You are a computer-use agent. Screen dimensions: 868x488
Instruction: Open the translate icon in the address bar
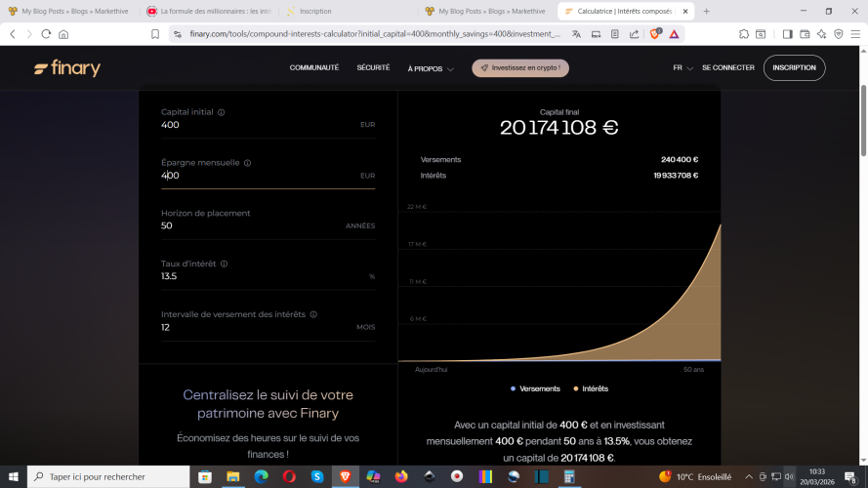576,33
